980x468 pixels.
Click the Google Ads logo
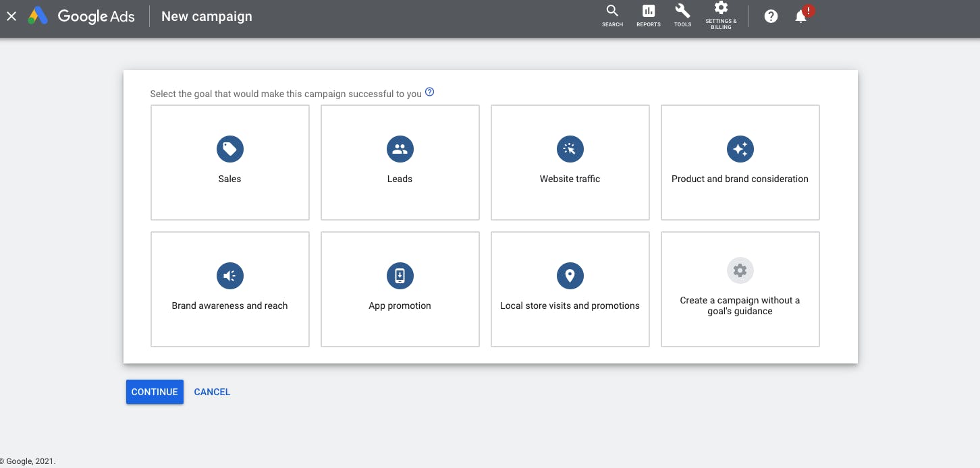coord(82,16)
